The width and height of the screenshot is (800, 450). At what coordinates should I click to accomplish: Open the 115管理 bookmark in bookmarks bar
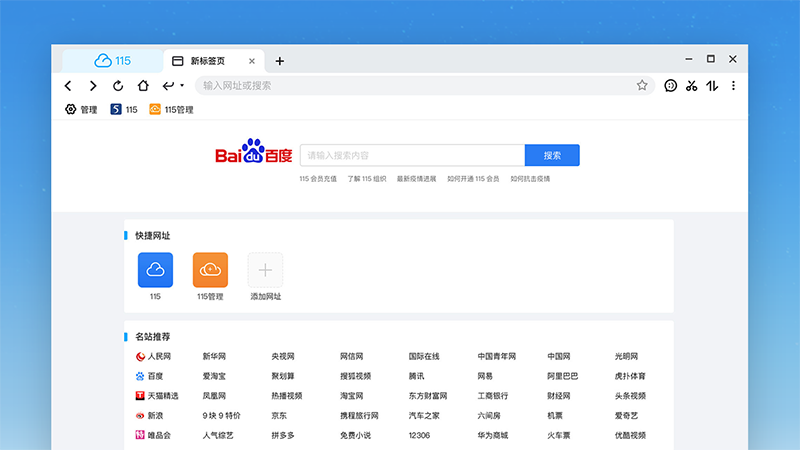171,109
